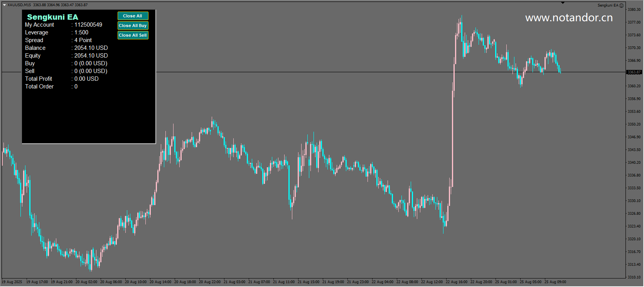Click the Sengkuni EA label at top right

(608, 5)
